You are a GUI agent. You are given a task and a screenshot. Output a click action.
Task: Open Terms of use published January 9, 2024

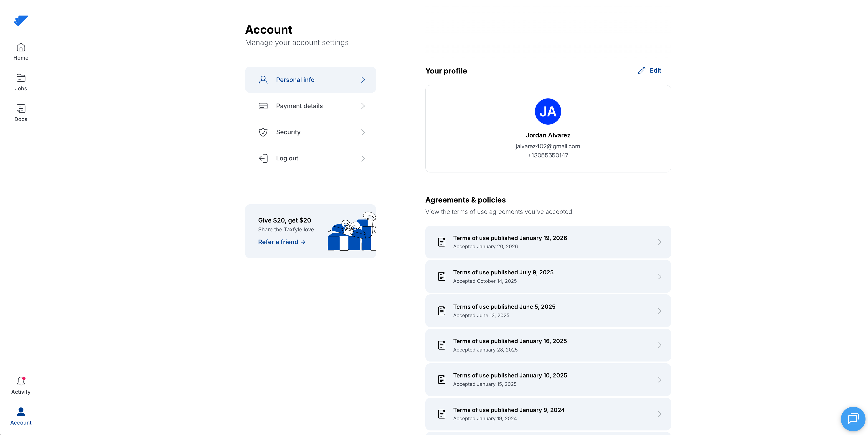548,414
